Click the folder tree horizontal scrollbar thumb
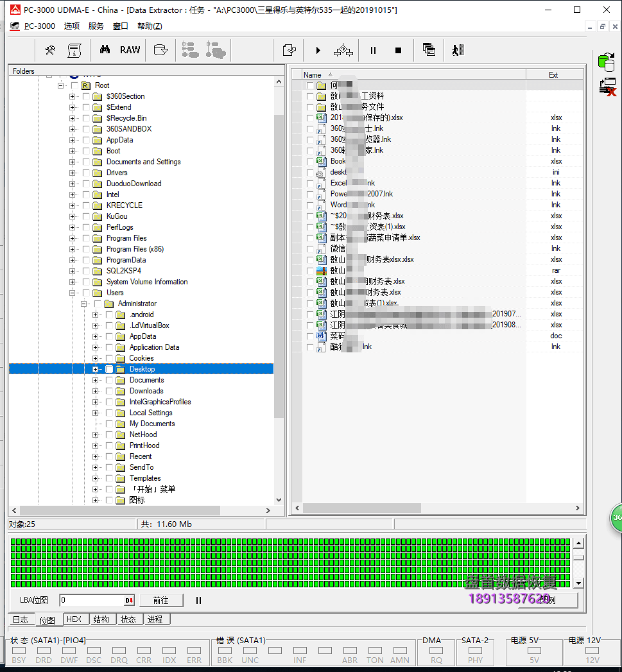Viewport: 622px width, 672px height. click(x=120, y=510)
